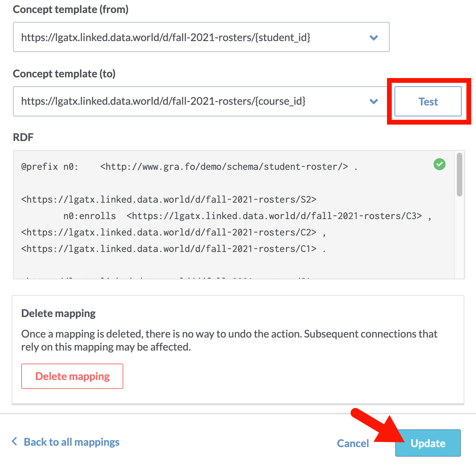This screenshot has height=469, width=476.
Task: Click the back chevron icon beside mappings link
Action: click(14, 441)
